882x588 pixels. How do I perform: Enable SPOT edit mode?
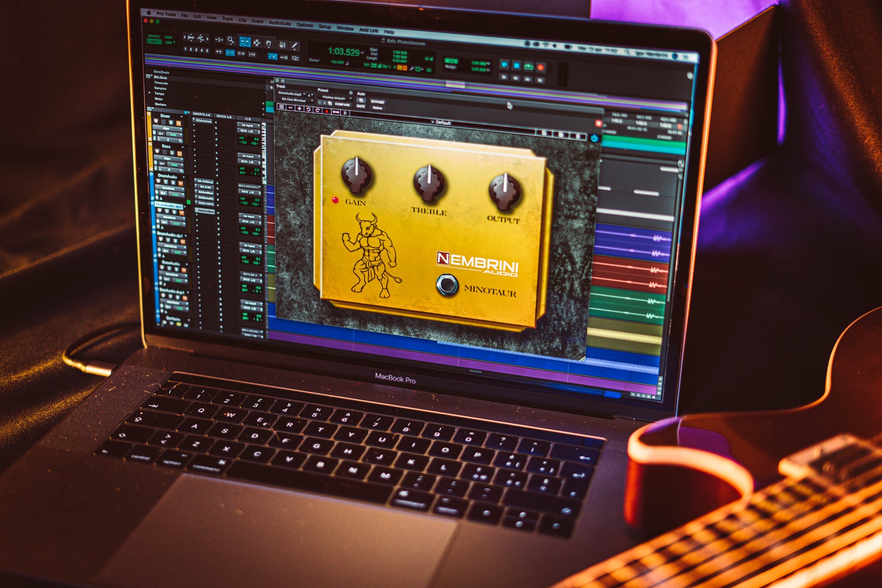(x=169, y=37)
